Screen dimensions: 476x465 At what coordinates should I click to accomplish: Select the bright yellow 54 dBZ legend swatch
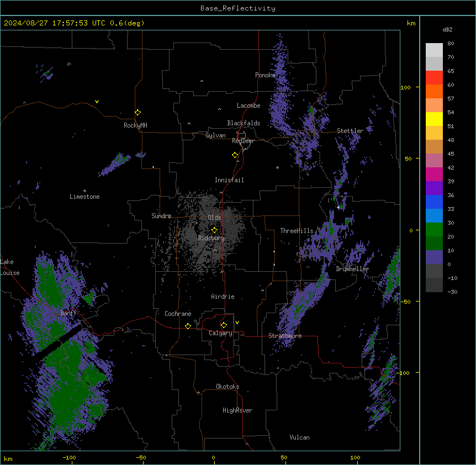[434, 119]
